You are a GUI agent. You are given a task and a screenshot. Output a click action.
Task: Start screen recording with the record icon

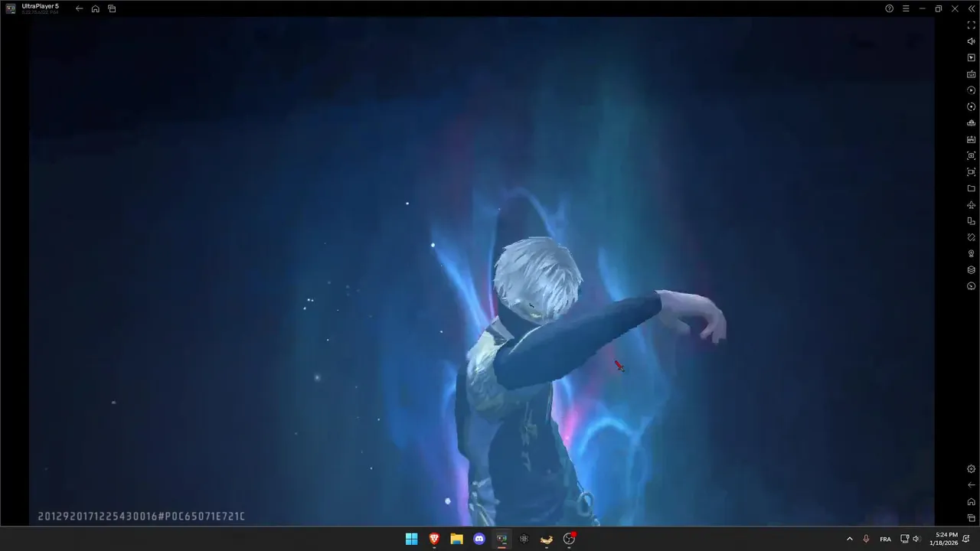point(972,172)
